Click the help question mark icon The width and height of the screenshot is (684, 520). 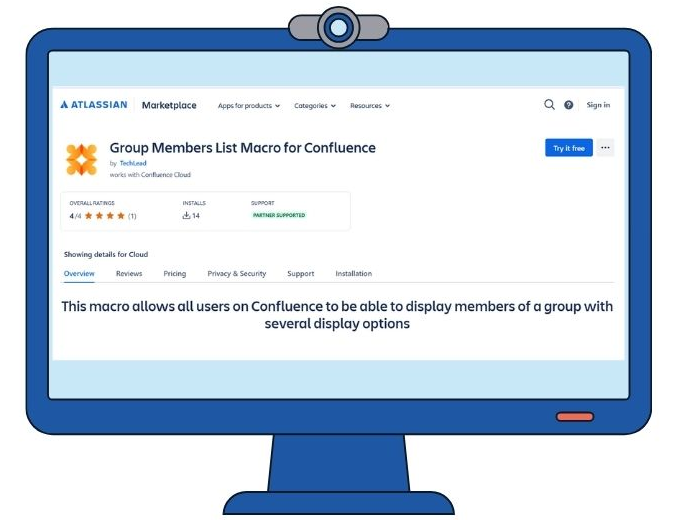pyautogui.click(x=568, y=105)
